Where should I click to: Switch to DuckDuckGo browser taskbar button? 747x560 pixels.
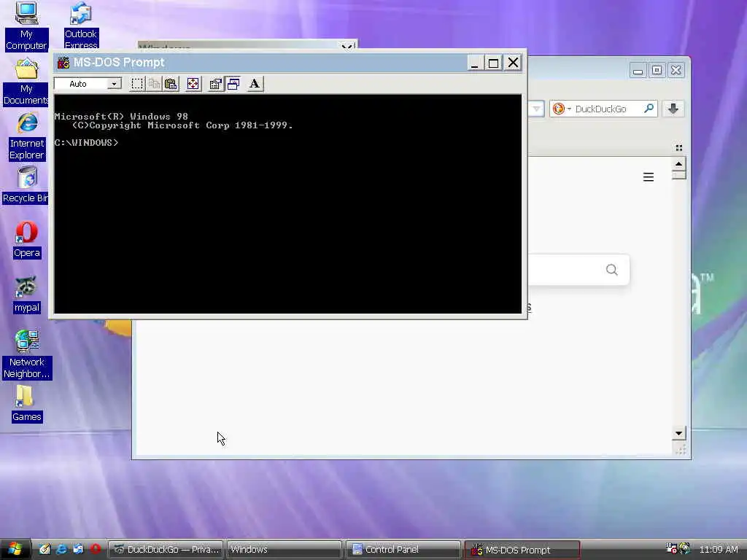166,550
